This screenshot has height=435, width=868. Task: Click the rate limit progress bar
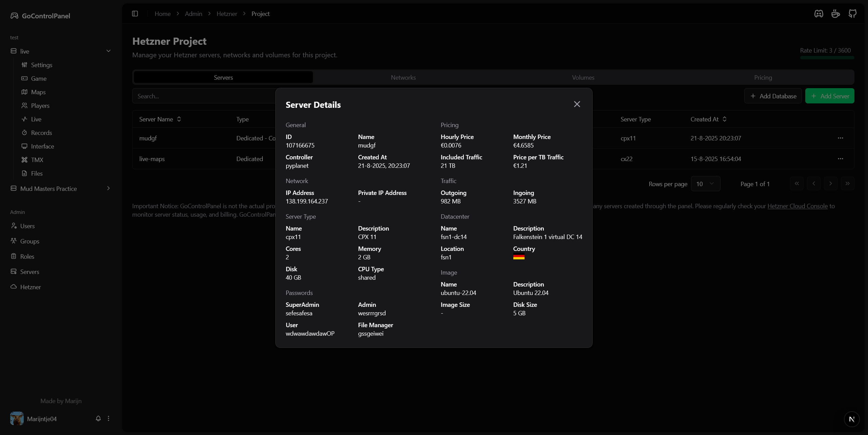827,58
